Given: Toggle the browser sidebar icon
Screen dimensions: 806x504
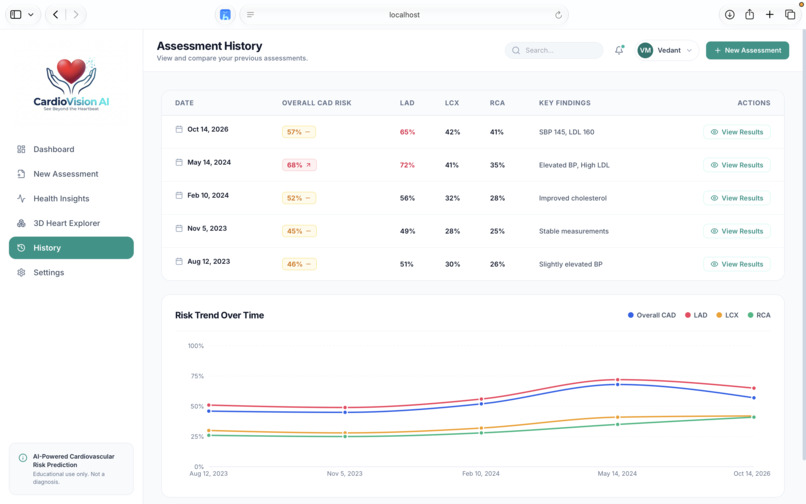Looking at the screenshot, I should pos(16,14).
